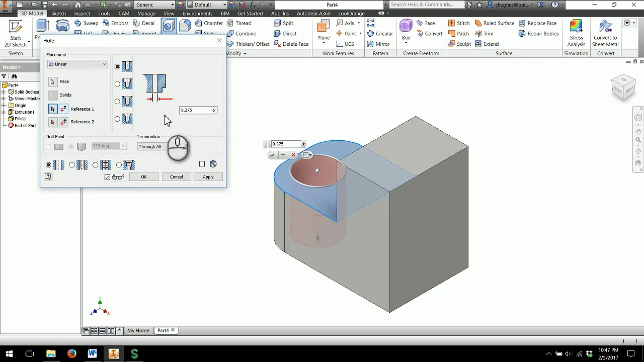Select the Split tool
This screenshot has width=644, height=362.
click(x=284, y=23)
